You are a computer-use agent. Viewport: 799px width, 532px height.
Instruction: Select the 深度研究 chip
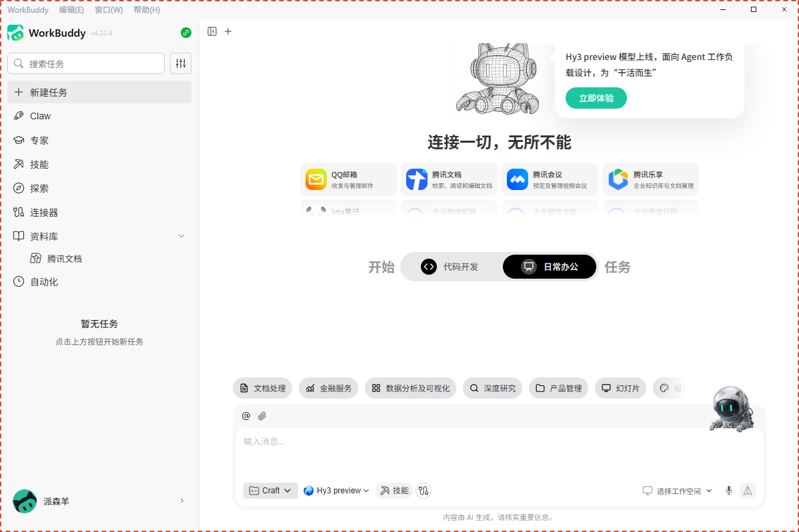click(493, 388)
